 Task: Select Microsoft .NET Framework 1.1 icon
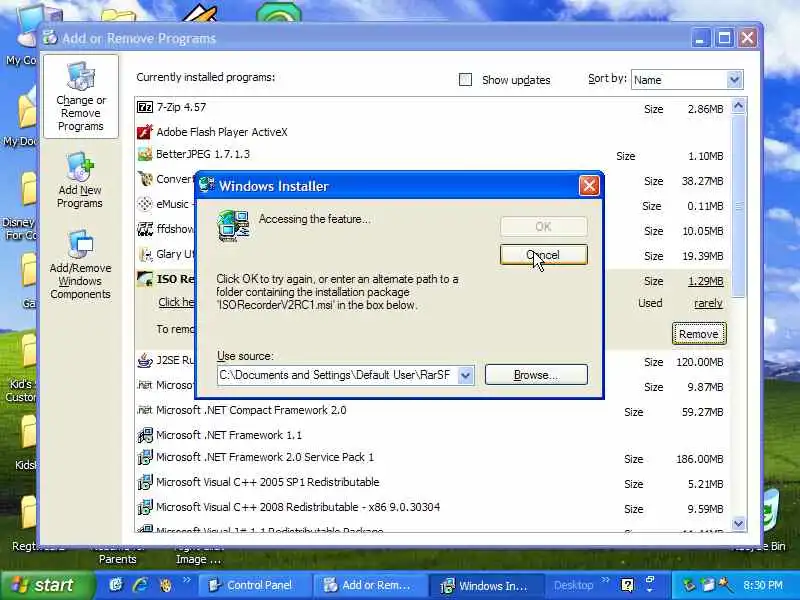pyautogui.click(x=145, y=435)
